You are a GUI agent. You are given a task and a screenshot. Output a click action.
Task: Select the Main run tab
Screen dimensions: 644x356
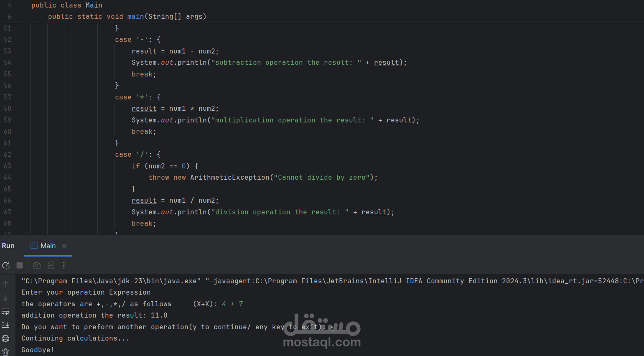click(x=48, y=246)
